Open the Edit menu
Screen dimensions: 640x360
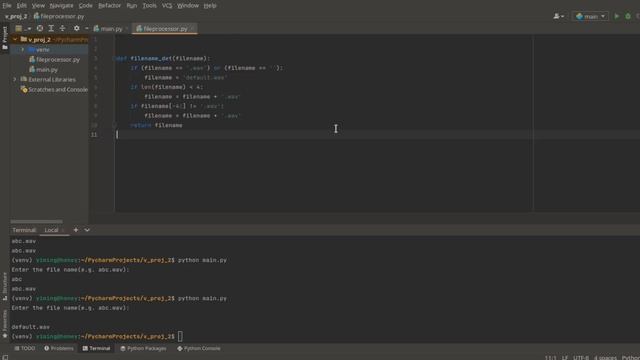[22, 6]
